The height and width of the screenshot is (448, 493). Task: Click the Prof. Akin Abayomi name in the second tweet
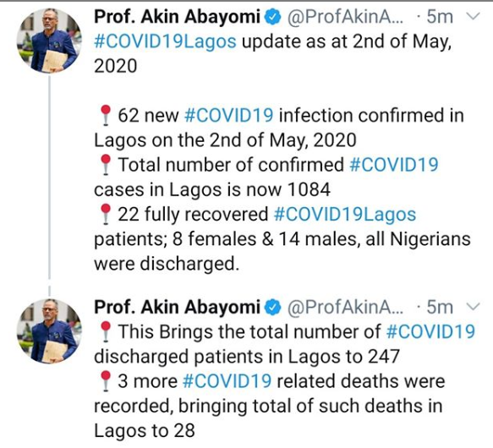point(178,307)
